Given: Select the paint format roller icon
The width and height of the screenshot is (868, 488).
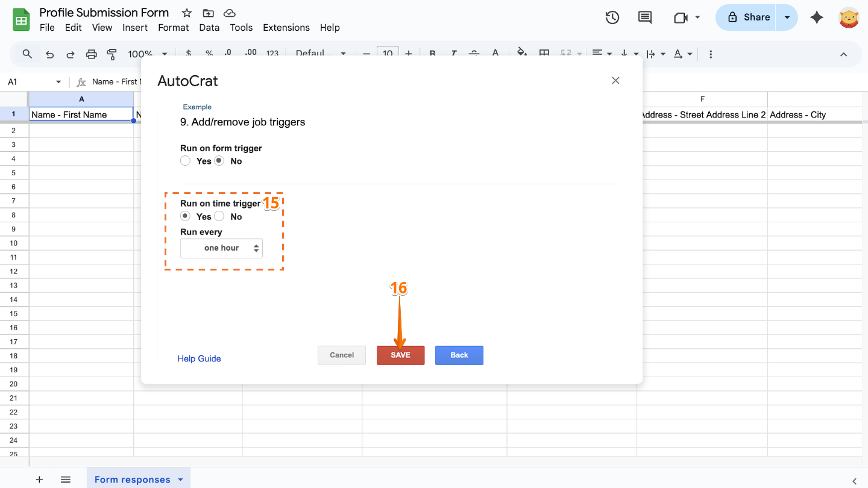Looking at the screenshot, I should coord(112,54).
